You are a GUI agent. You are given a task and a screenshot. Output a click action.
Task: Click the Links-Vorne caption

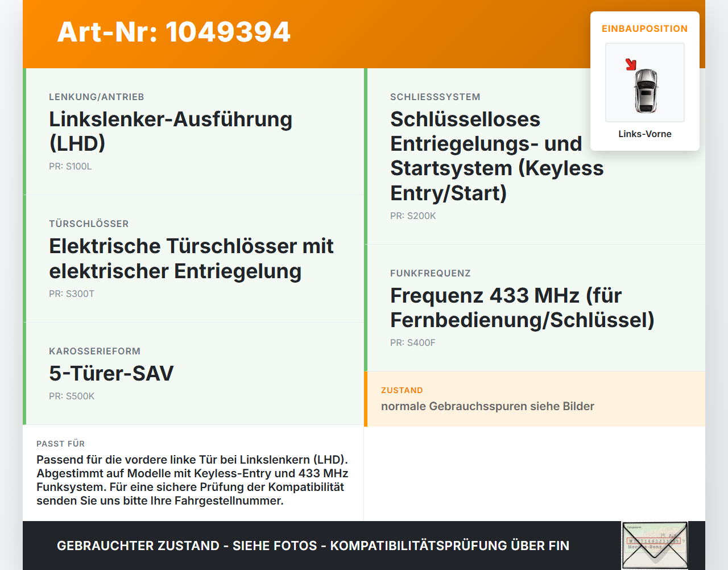[x=645, y=134]
